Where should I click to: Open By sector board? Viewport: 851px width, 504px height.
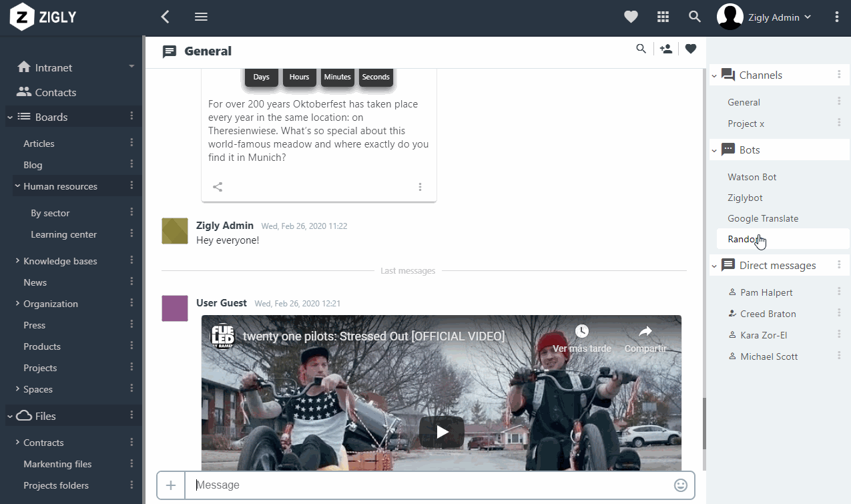point(50,213)
